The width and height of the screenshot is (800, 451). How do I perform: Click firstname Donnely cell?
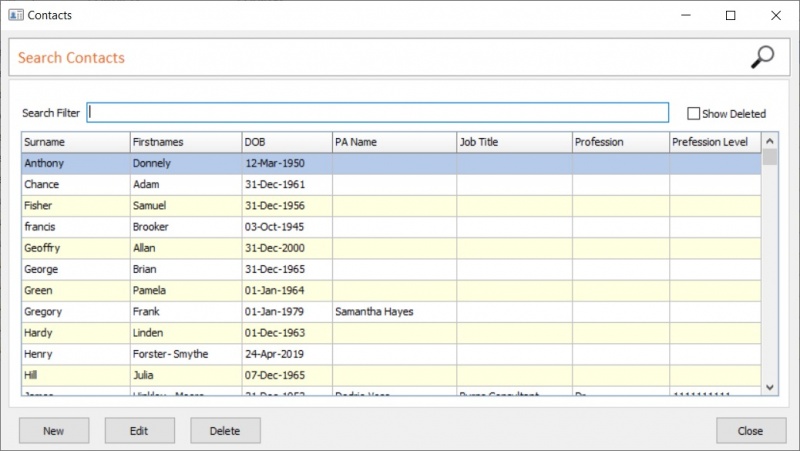point(186,163)
